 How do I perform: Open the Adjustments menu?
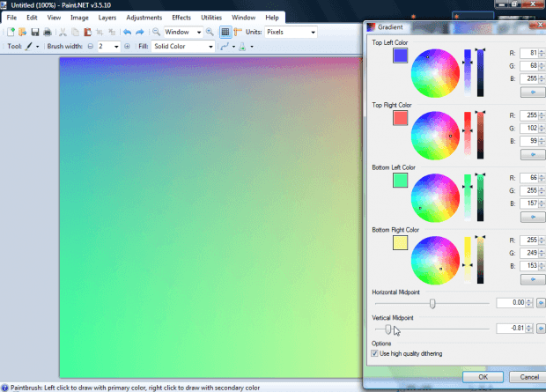click(144, 18)
